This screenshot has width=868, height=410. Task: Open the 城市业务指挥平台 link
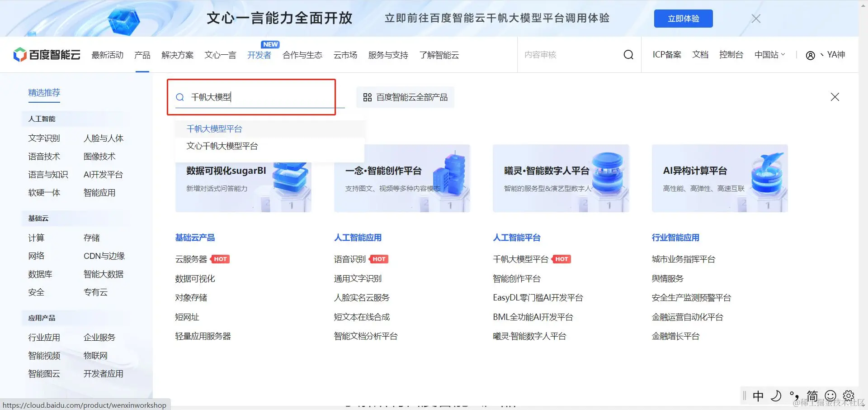(x=684, y=259)
